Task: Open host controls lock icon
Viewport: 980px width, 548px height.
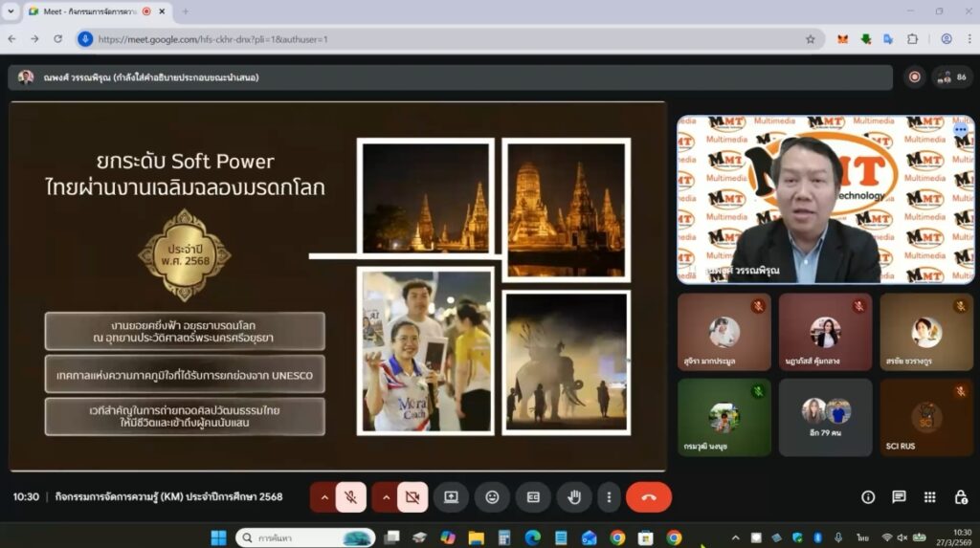Action: coord(961,497)
